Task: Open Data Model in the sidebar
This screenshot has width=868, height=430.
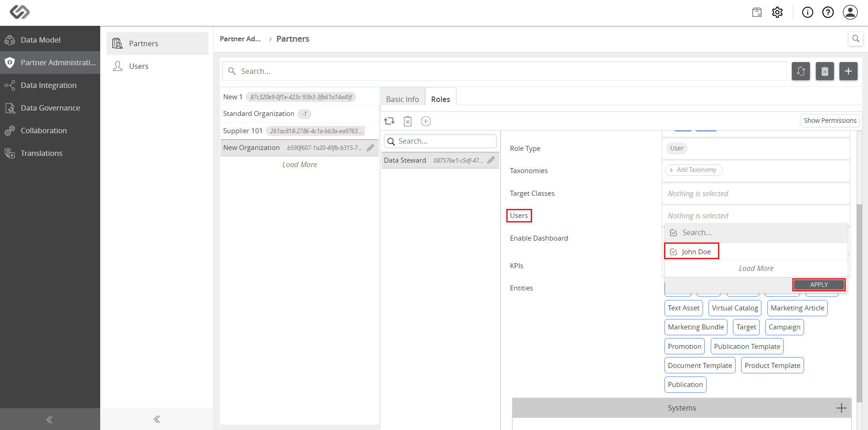Action: (x=50, y=40)
